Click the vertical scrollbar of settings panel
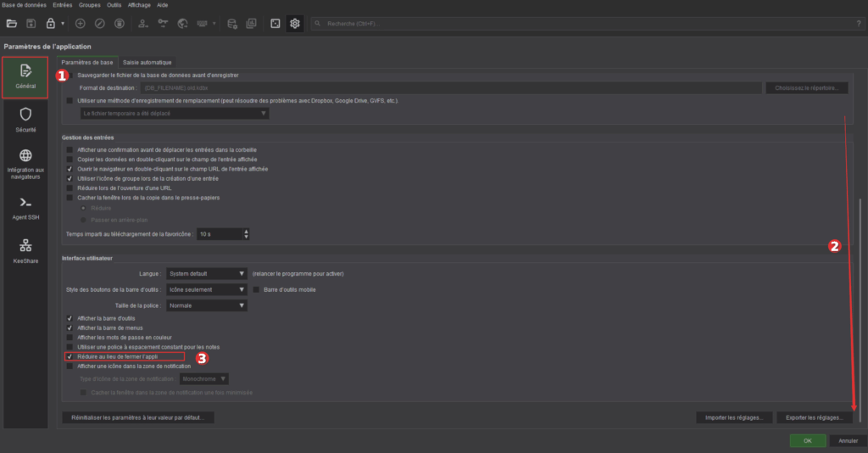This screenshot has height=453, width=868. (860, 305)
